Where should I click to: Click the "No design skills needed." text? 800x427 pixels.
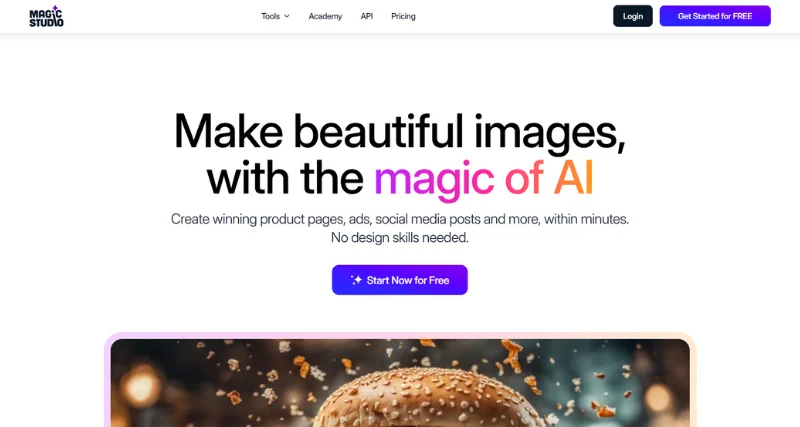[x=400, y=238]
